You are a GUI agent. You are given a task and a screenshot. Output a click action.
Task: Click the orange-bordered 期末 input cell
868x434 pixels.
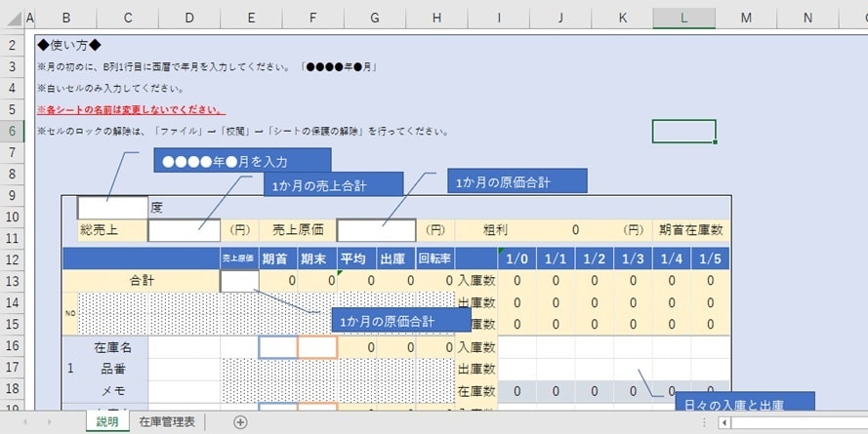click(317, 347)
